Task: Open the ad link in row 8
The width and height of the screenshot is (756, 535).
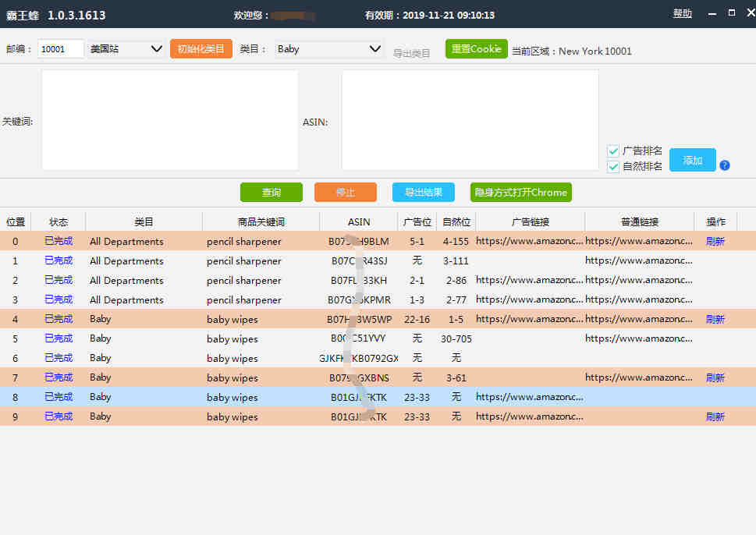Action: pyautogui.click(x=530, y=397)
